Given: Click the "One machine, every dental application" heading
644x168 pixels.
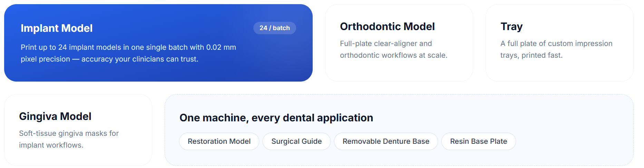Looking at the screenshot, I should click(x=276, y=118).
